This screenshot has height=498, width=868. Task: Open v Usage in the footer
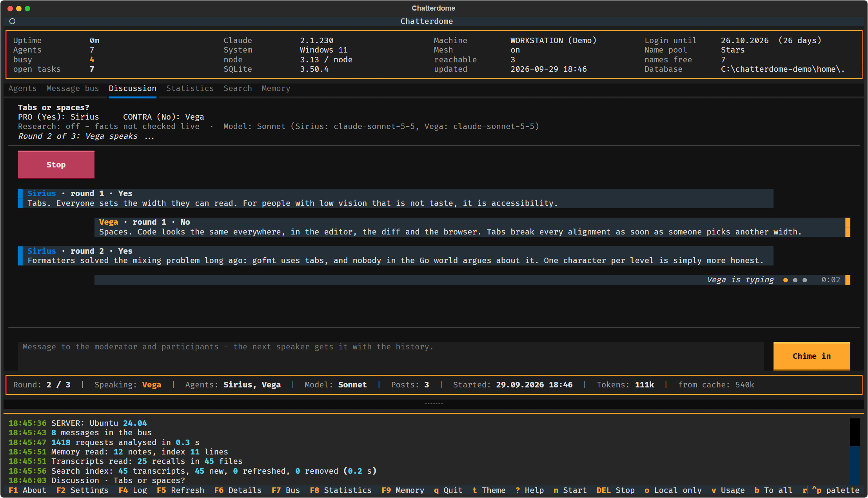pyautogui.click(x=728, y=490)
